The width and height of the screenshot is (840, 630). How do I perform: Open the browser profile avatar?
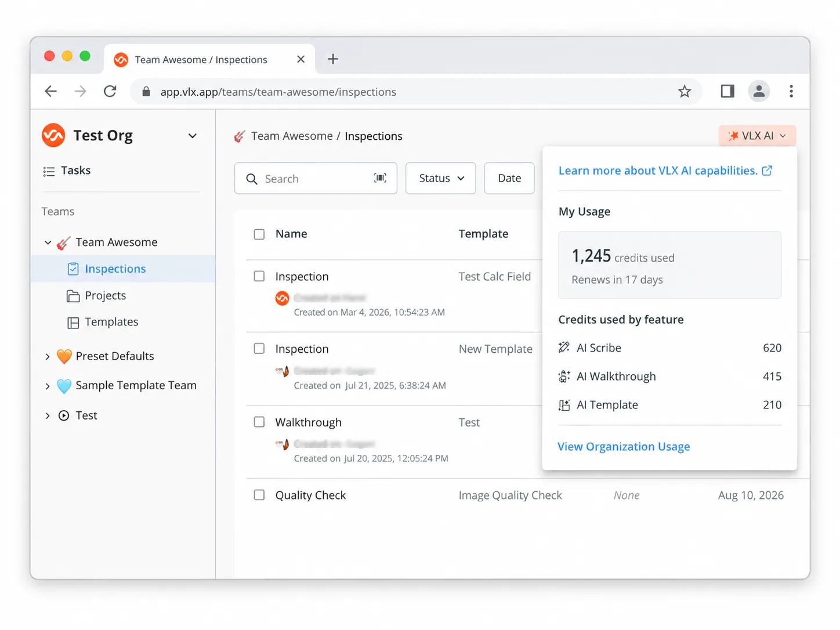click(x=759, y=91)
